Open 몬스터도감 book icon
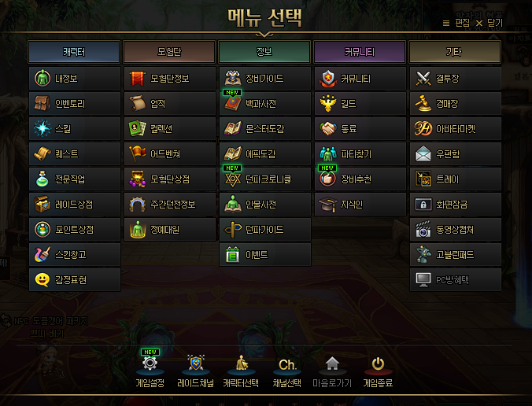The image size is (532, 406). 233,128
